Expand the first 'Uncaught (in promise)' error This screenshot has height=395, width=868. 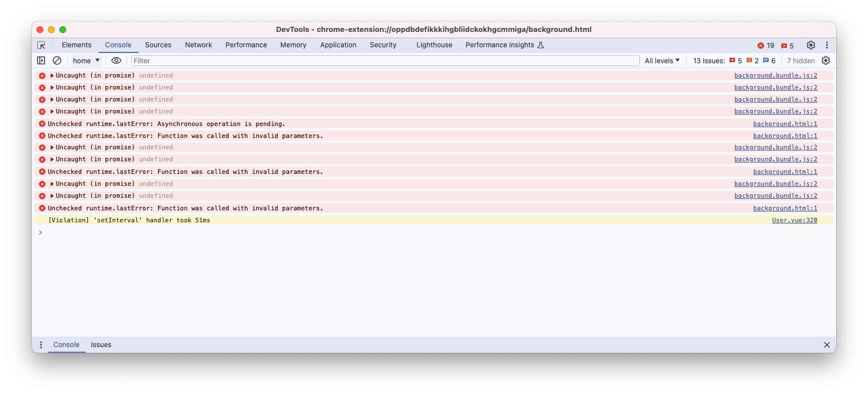click(52, 76)
